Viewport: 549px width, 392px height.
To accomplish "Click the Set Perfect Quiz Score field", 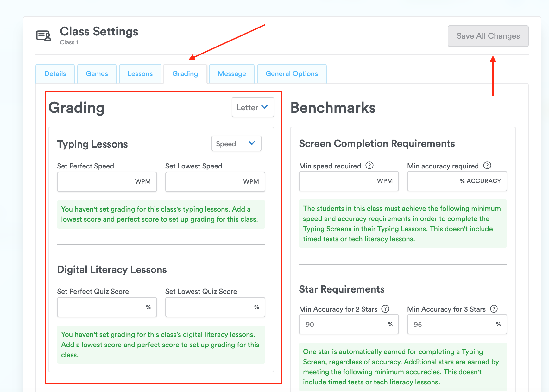I will pos(107,307).
